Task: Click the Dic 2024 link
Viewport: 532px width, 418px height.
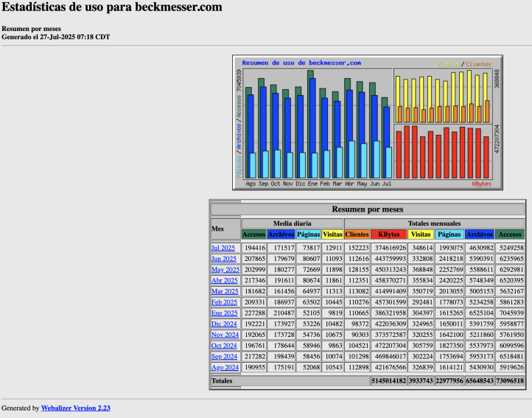Action: tap(224, 324)
